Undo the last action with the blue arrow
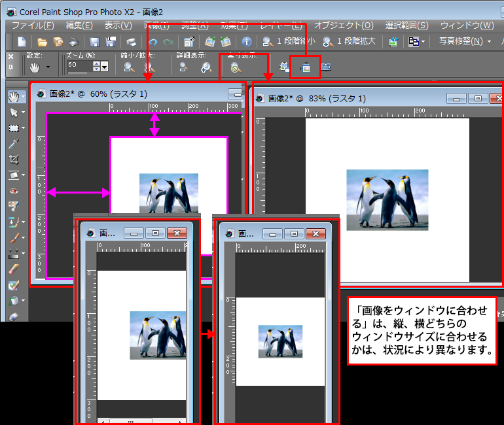 tap(153, 42)
